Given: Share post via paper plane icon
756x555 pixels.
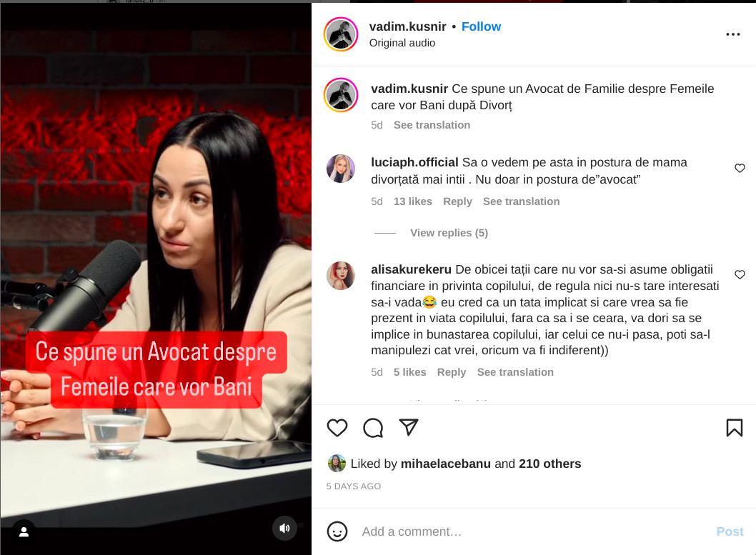Looking at the screenshot, I should (409, 427).
